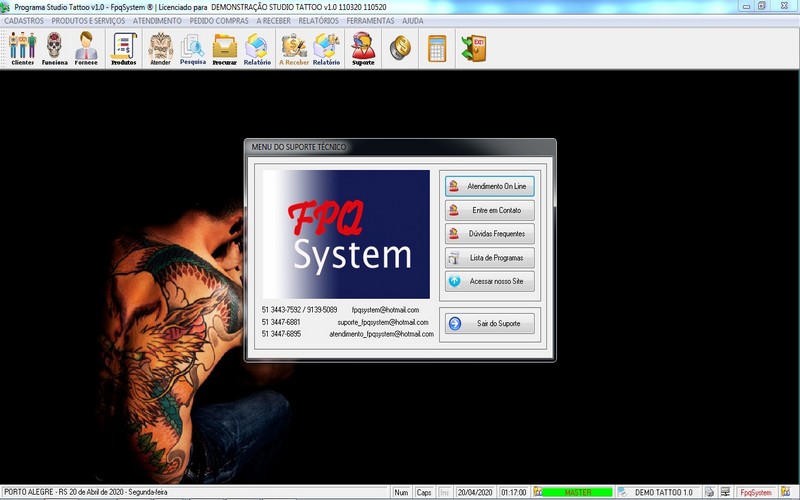Expand the RELATÓRIOS menu
The height and width of the screenshot is (500, 800).
tap(318, 20)
